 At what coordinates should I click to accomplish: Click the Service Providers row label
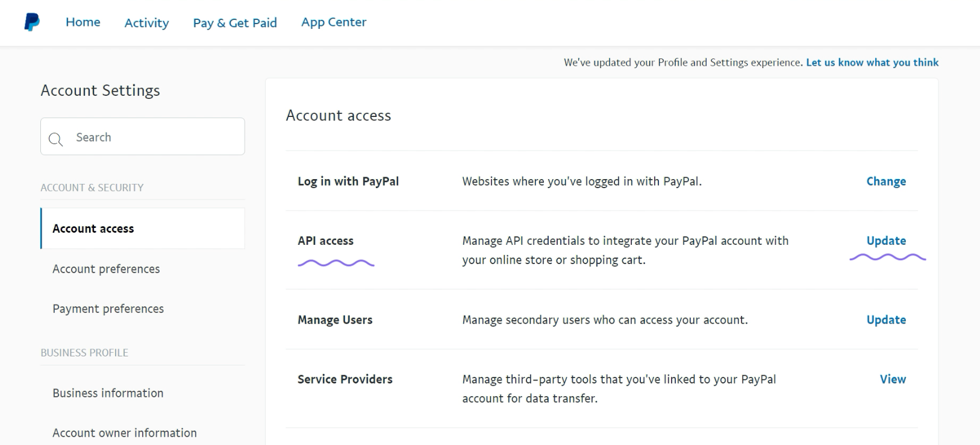tap(345, 379)
